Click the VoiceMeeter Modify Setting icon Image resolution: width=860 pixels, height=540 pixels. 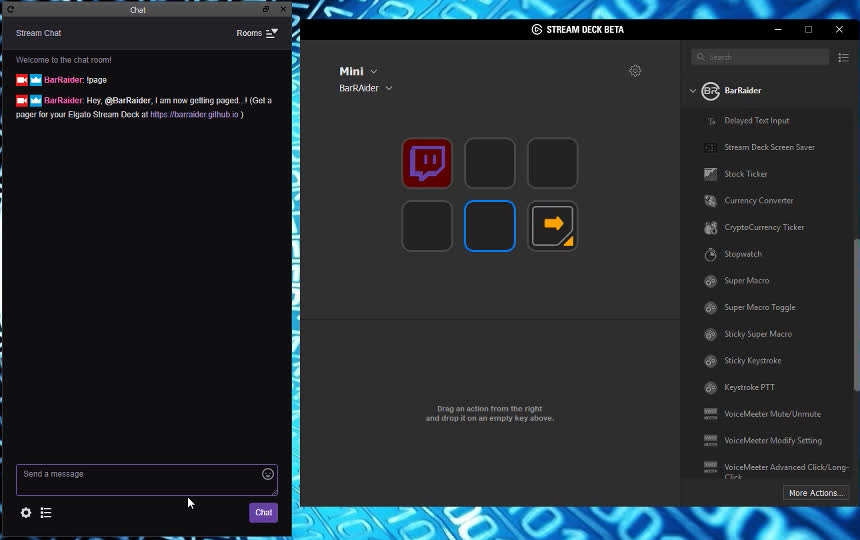[711, 441]
